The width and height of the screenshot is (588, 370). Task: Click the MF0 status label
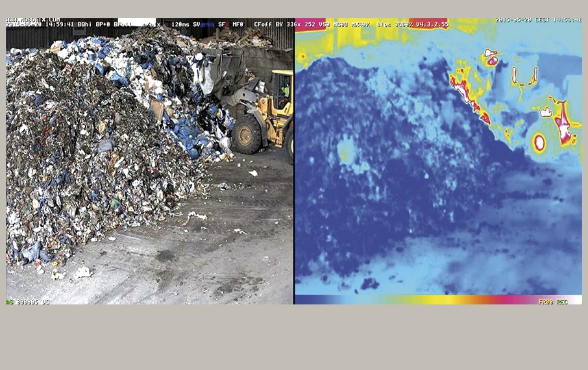tap(238, 25)
